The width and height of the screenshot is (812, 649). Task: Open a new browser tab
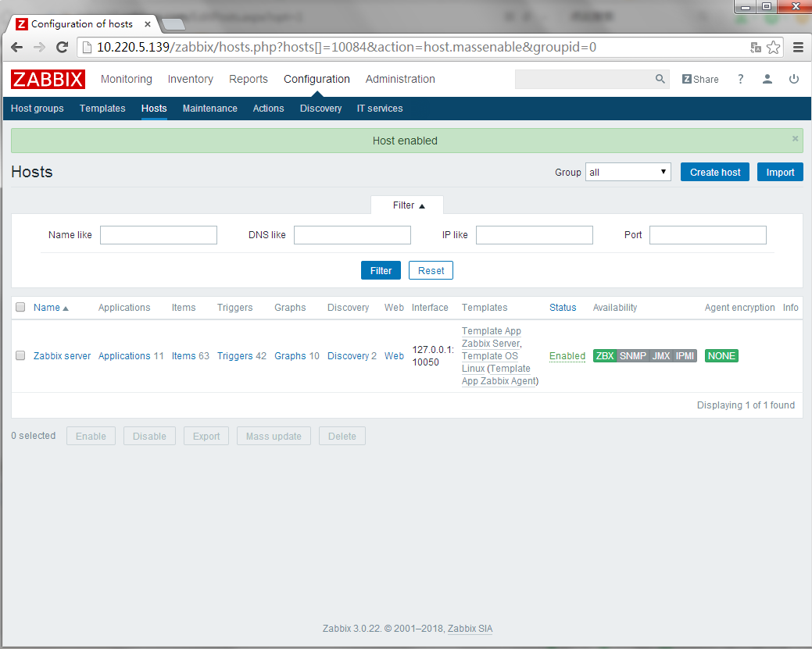pos(173,23)
